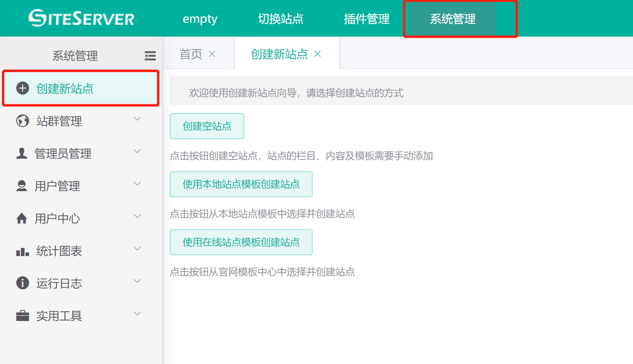Open the 切换站点 menu item
Image resolution: width=633 pixels, height=364 pixels.
click(x=281, y=19)
